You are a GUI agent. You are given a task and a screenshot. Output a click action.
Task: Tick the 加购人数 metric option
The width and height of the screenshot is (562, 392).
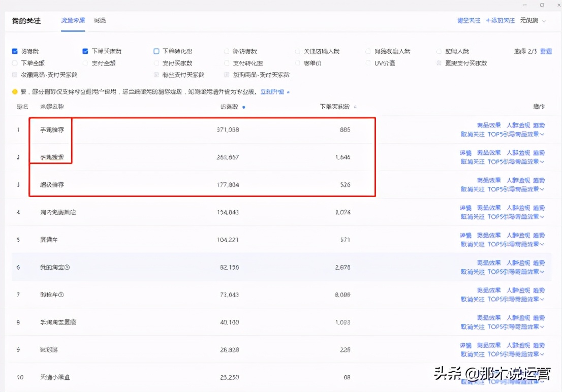point(439,51)
